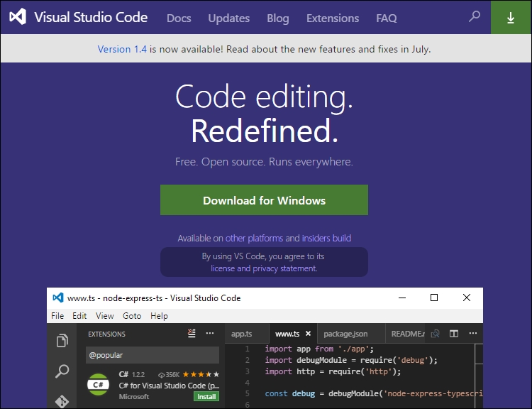This screenshot has width=532, height=409.
Task: Open Search icon in VS Code activity bar
Action: [62, 371]
